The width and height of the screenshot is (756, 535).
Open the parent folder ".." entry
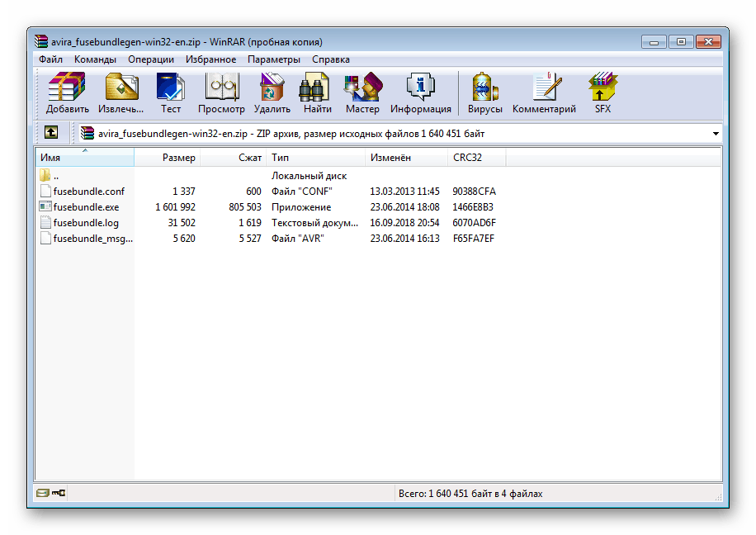(x=55, y=176)
